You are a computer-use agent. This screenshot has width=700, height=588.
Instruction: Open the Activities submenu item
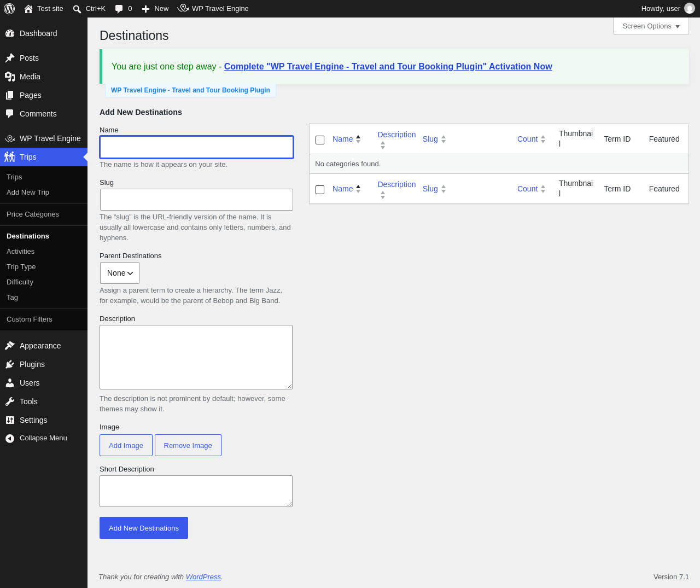21,252
